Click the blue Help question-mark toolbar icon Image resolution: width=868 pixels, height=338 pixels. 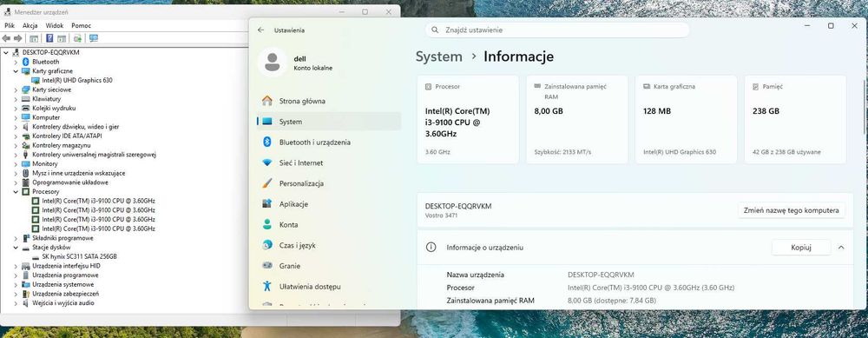click(49, 38)
